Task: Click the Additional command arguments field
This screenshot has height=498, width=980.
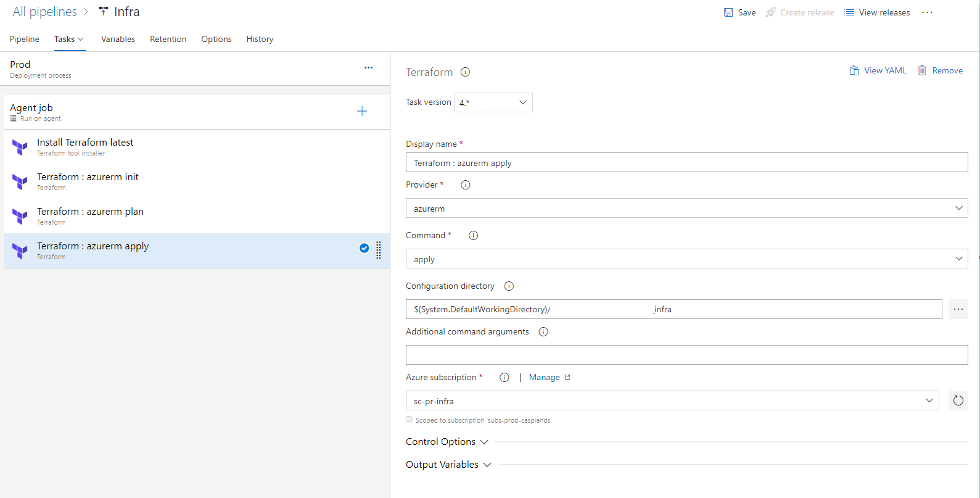Action: point(686,355)
